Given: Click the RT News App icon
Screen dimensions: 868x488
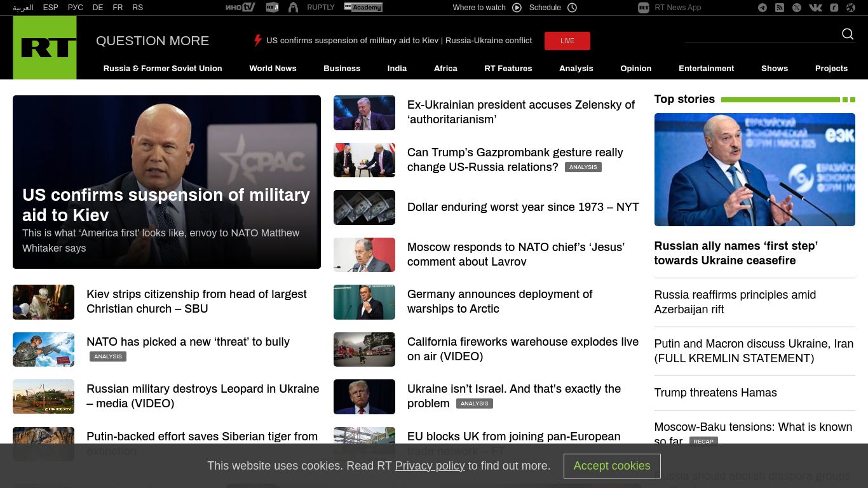Looking at the screenshot, I should (x=644, y=8).
